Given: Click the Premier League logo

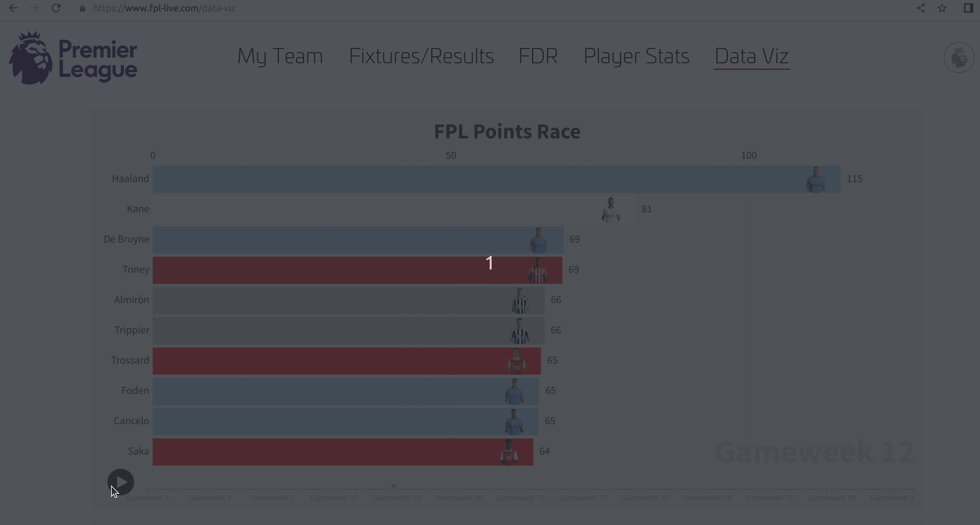Looking at the screenshot, I should tap(73, 58).
